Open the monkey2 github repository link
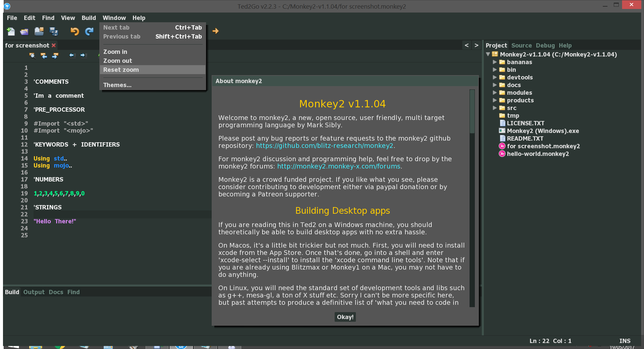 coord(324,146)
